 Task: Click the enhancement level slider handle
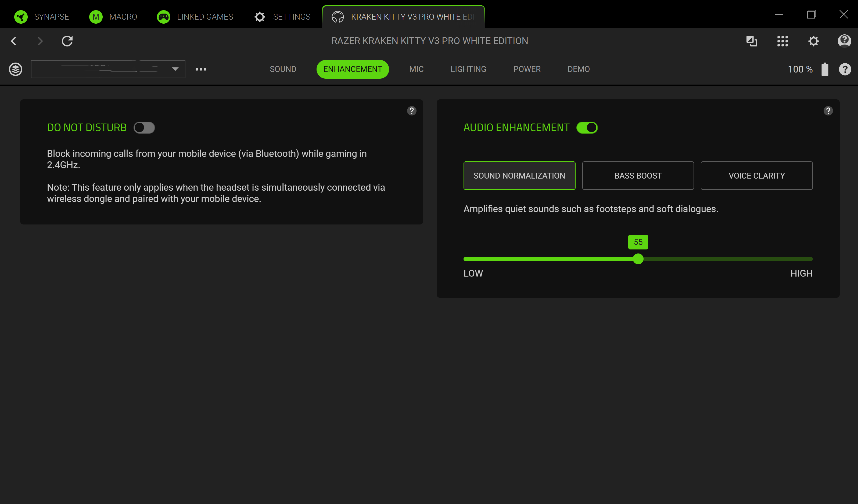click(x=638, y=259)
